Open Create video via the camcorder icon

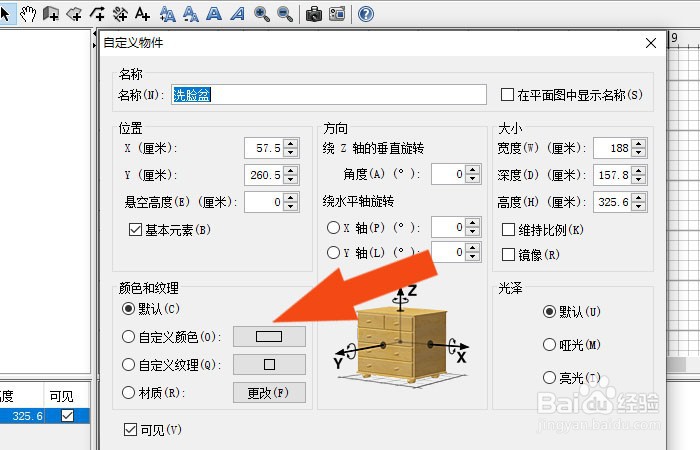click(x=337, y=14)
